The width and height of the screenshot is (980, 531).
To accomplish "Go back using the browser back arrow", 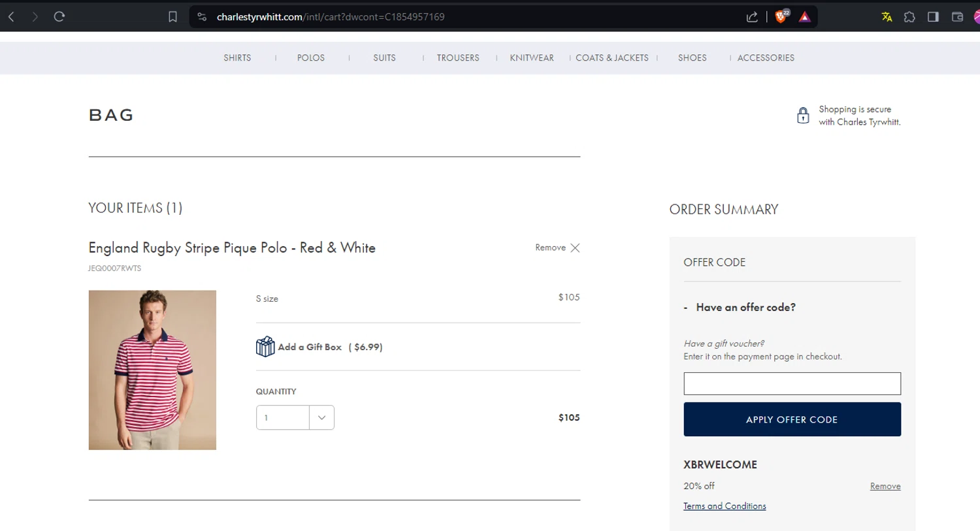I will point(11,17).
